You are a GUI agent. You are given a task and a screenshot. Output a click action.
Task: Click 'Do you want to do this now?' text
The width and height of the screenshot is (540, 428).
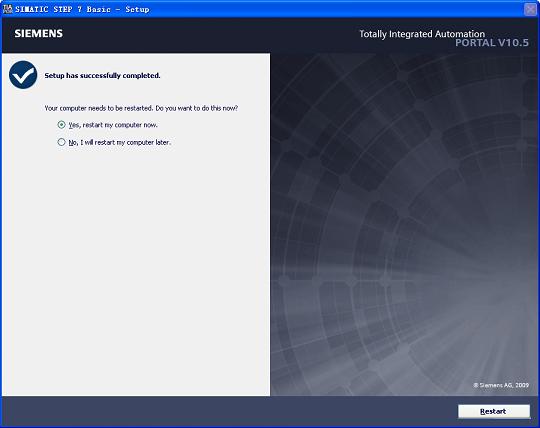click(x=197, y=108)
